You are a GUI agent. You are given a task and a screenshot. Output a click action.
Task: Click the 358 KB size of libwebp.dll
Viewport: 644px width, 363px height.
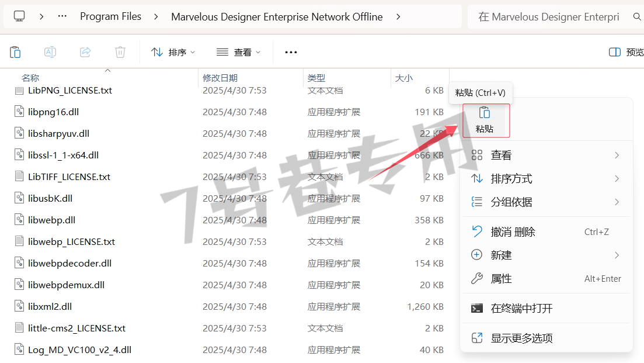click(x=429, y=220)
